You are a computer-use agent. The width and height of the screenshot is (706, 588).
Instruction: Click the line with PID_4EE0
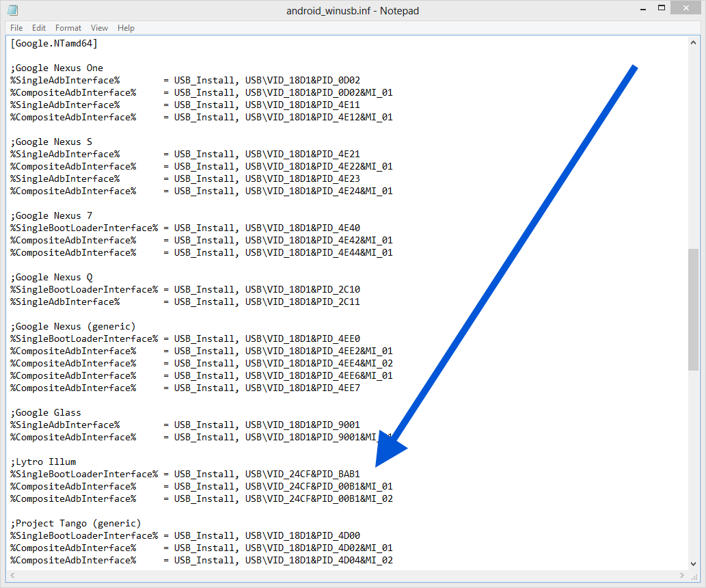185,339
